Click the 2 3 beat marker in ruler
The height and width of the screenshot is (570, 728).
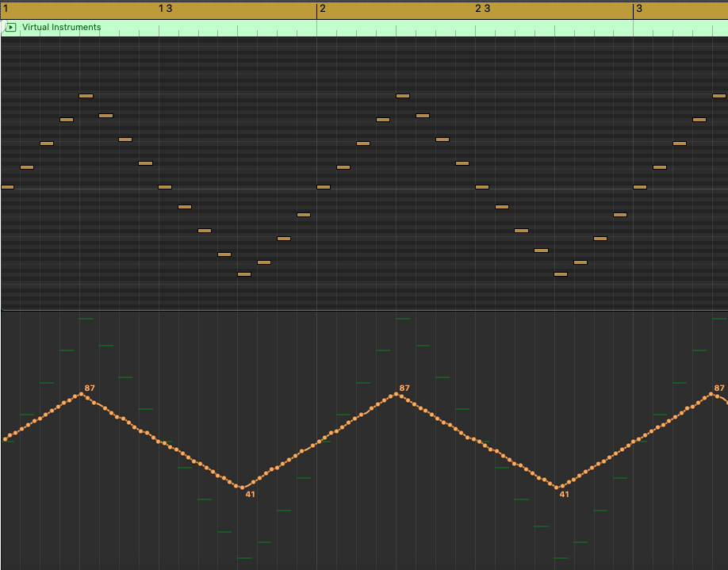click(x=483, y=9)
